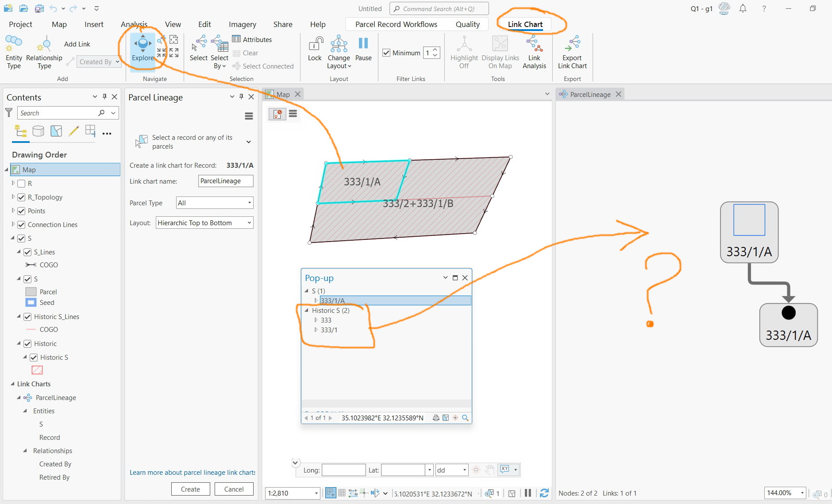832x504 pixels.
Task: Uncheck the Historic S layer checkbox
Action: pyautogui.click(x=34, y=357)
